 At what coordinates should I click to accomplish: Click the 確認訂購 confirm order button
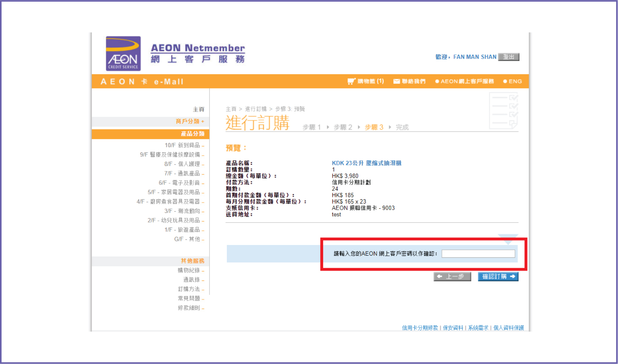pyautogui.click(x=498, y=277)
